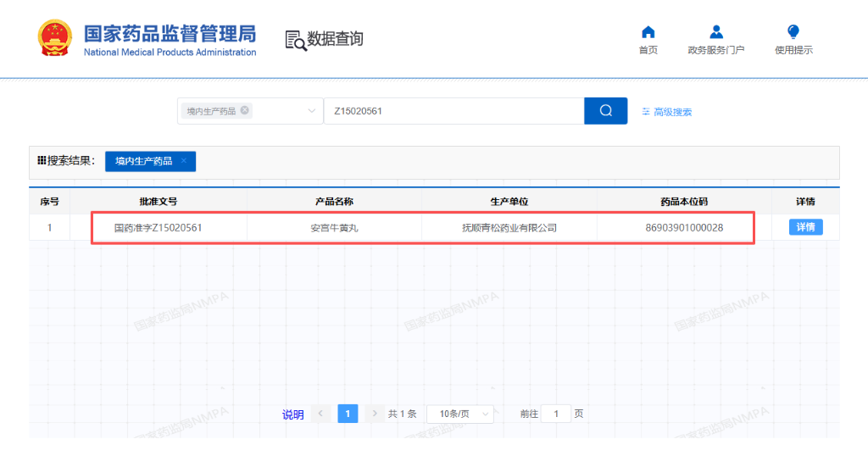Image resolution: width=868 pixels, height=456 pixels.
Task: Open 高级搜索 advanced search
Action: coord(667,112)
